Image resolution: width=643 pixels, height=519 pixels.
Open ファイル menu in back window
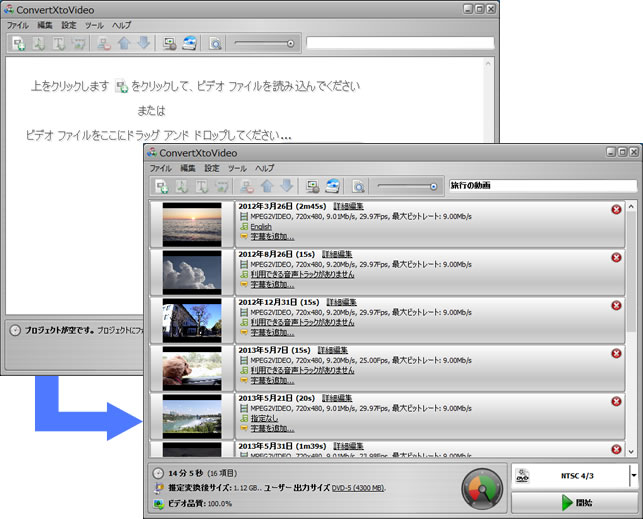(x=17, y=25)
